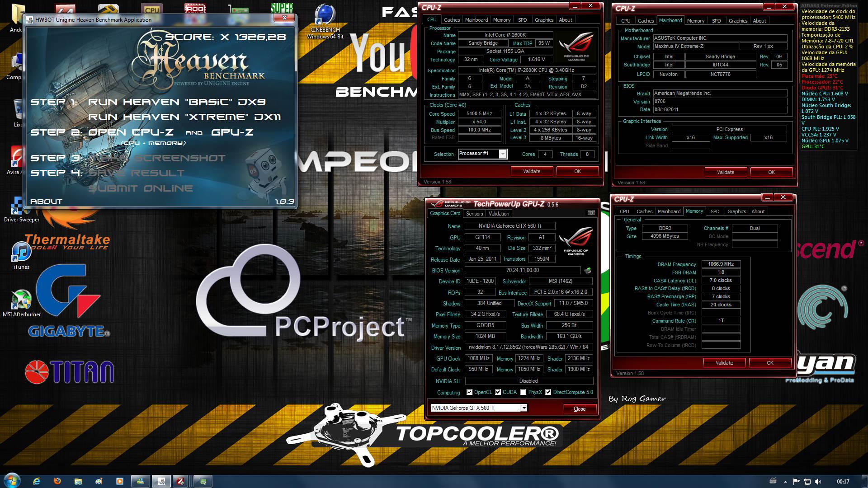The width and height of the screenshot is (868, 488).
Task: Click the CAS# Latency value 7.0 clocks
Action: 721,281
